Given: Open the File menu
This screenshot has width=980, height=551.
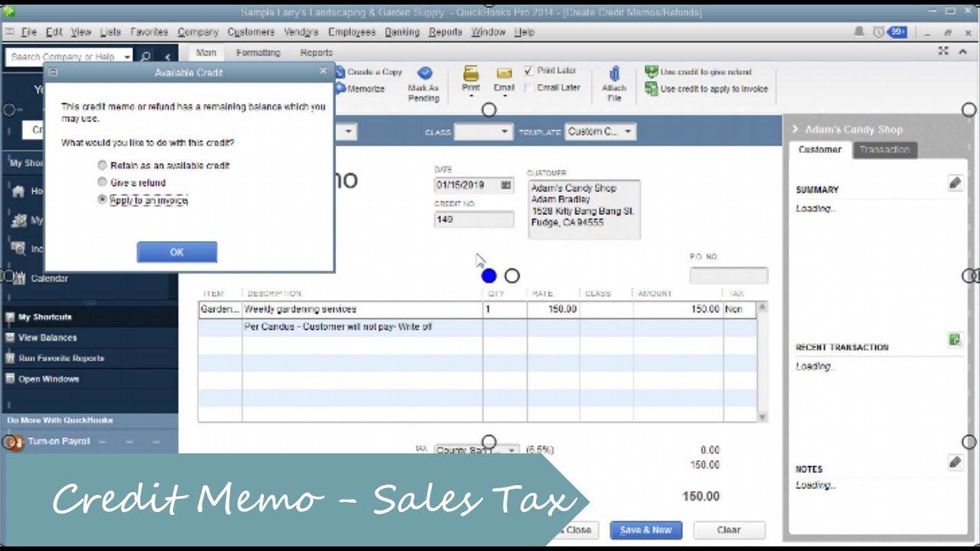Looking at the screenshot, I should (30, 32).
